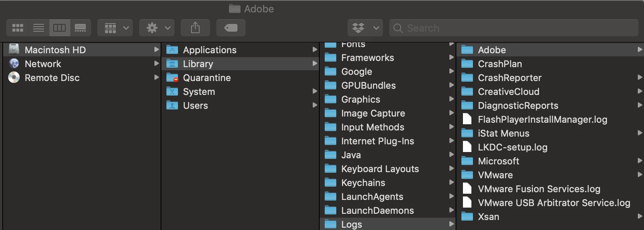Screen dimensions: 644x230
Task: Click the Adobe title folder icon
Action: pos(235,8)
